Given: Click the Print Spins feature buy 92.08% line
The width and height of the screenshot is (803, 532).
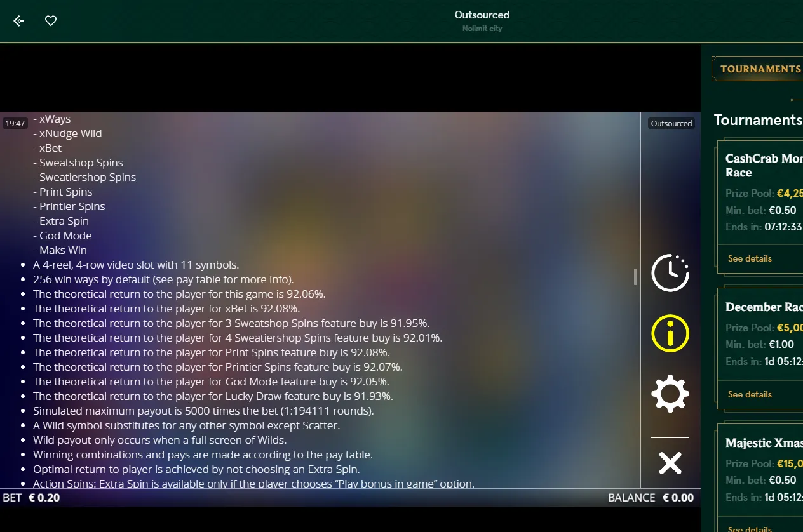Looking at the screenshot, I should 212,352.
